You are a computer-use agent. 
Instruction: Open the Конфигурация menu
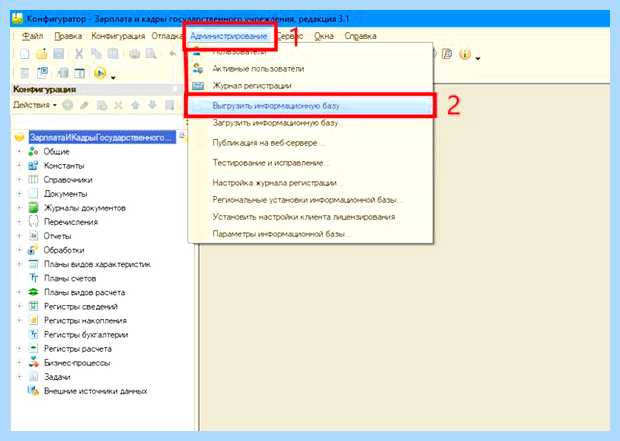tap(118, 36)
